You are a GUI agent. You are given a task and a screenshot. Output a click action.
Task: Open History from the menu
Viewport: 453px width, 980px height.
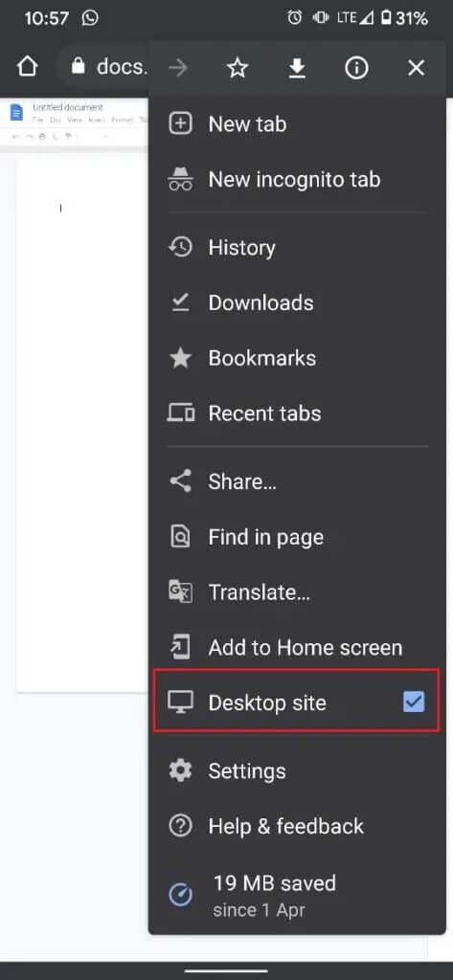coord(297,248)
